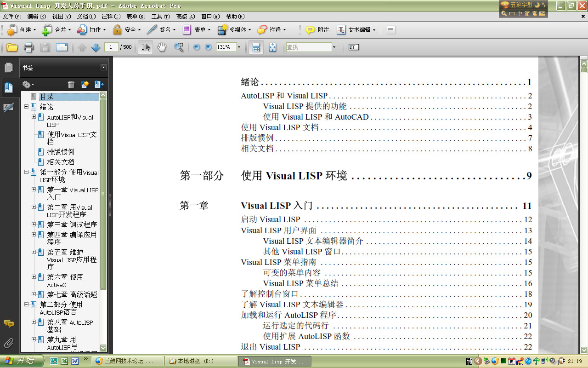Viewport: 588px width, 368px height.
Task: Go to previous page with up arrow
Action: tap(82, 47)
